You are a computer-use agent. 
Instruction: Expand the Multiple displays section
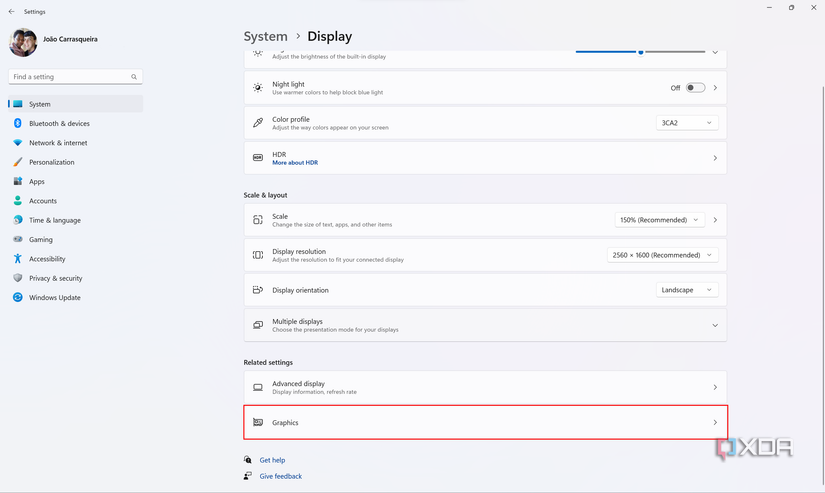[x=714, y=325]
